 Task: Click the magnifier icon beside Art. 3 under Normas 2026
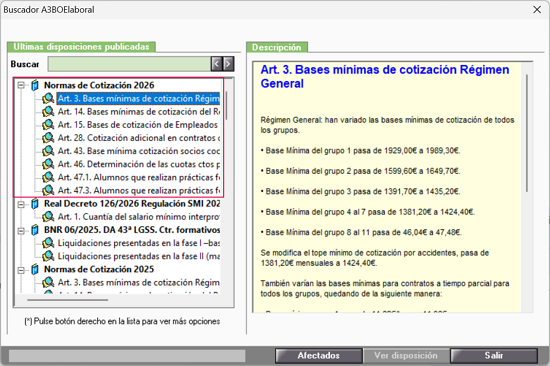coord(48,99)
